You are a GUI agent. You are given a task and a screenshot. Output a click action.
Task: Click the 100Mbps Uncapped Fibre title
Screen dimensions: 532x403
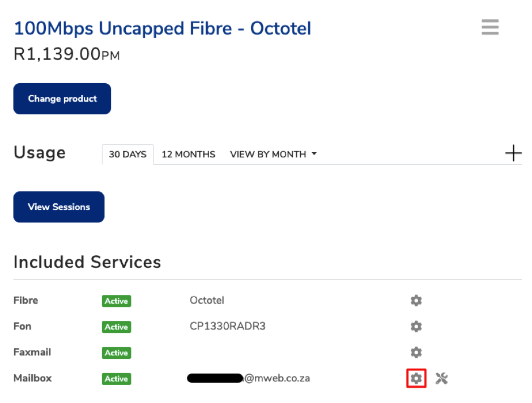click(x=163, y=28)
